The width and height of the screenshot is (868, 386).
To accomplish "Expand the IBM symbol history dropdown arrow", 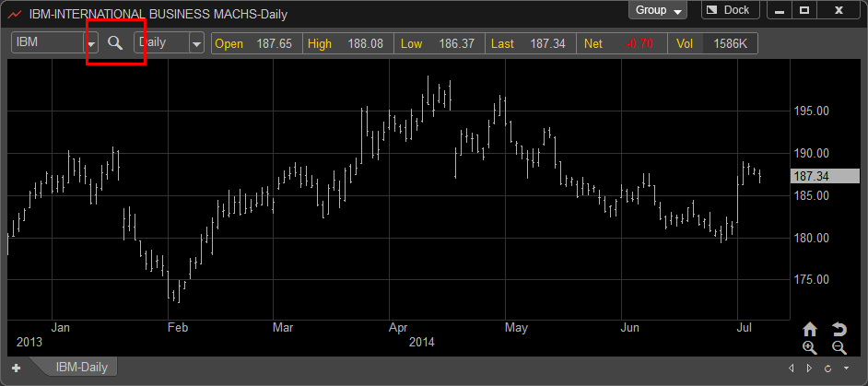I will tap(92, 43).
